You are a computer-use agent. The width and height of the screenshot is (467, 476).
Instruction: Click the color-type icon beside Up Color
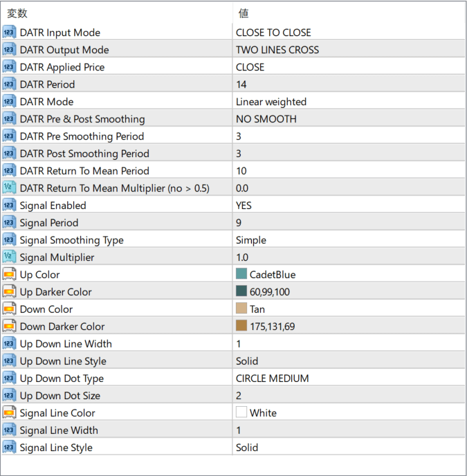click(9, 275)
